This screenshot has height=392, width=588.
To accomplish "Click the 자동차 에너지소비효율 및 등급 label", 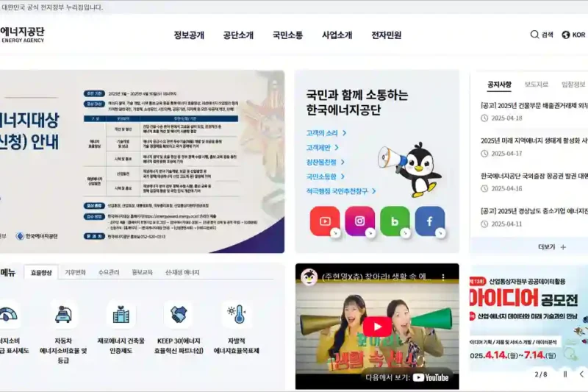I will pyautogui.click(x=63, y=350).
